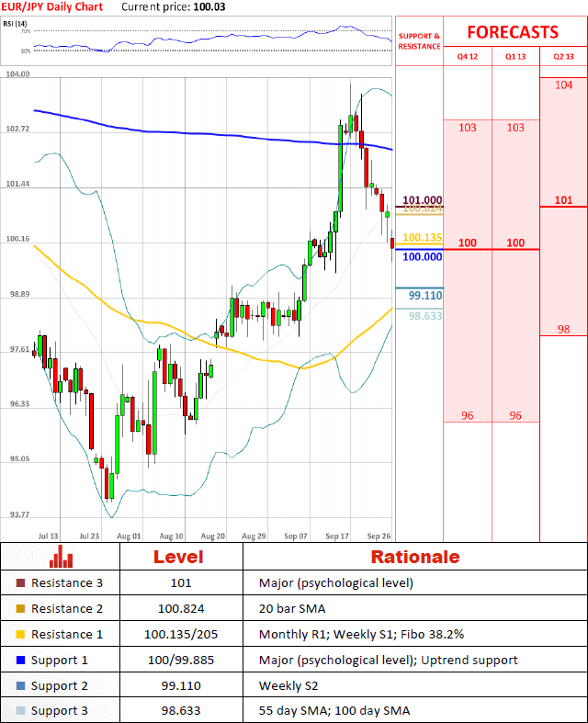Image resolution: width=588 pixels, height=723 pixels.
Task: Select the Q2 13 forecast column header
Action: point(563,56)
